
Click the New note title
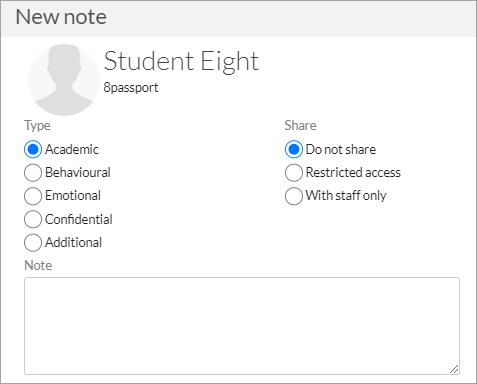coord(61,17)
